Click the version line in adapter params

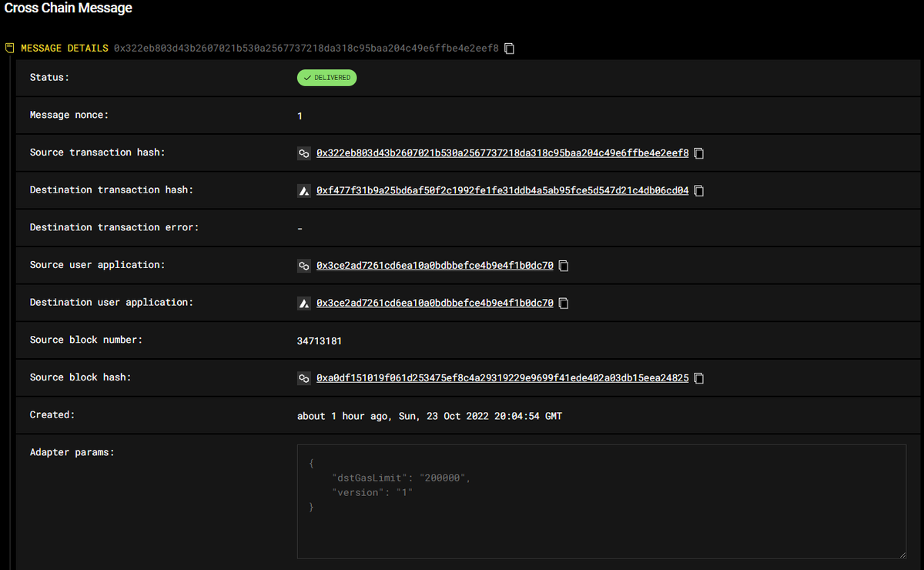(373, 492)
